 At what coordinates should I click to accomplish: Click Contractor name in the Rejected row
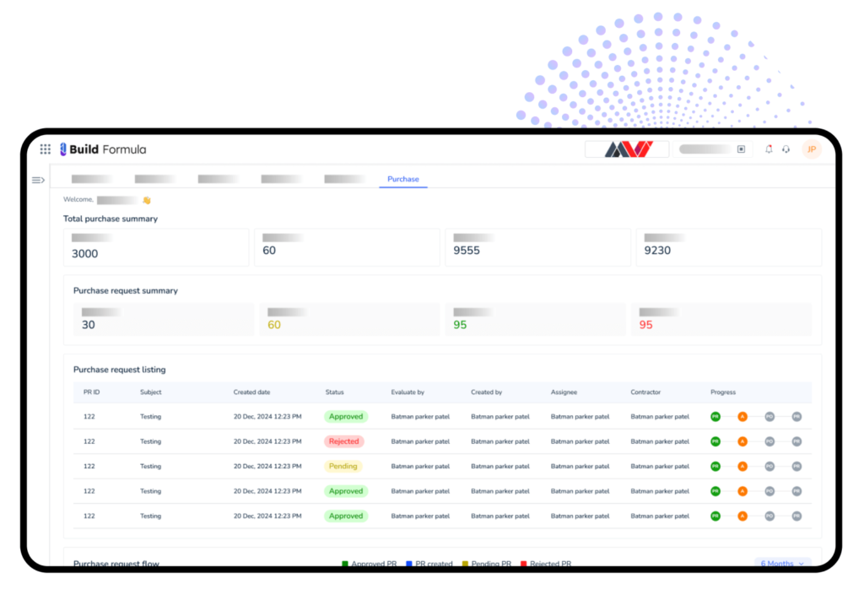(660, 441)
